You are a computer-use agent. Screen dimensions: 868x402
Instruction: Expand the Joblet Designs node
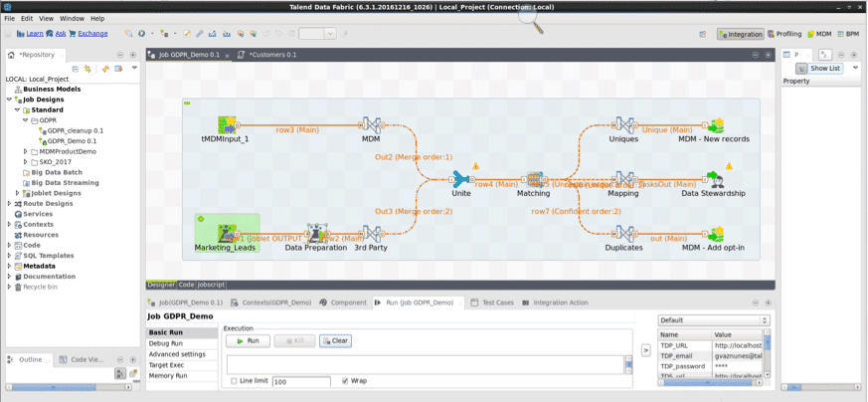point(17,193)
